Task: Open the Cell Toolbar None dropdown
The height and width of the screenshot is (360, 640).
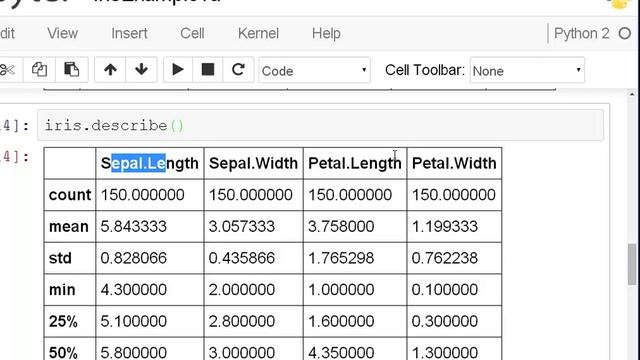Action: (x=527, y=71)
